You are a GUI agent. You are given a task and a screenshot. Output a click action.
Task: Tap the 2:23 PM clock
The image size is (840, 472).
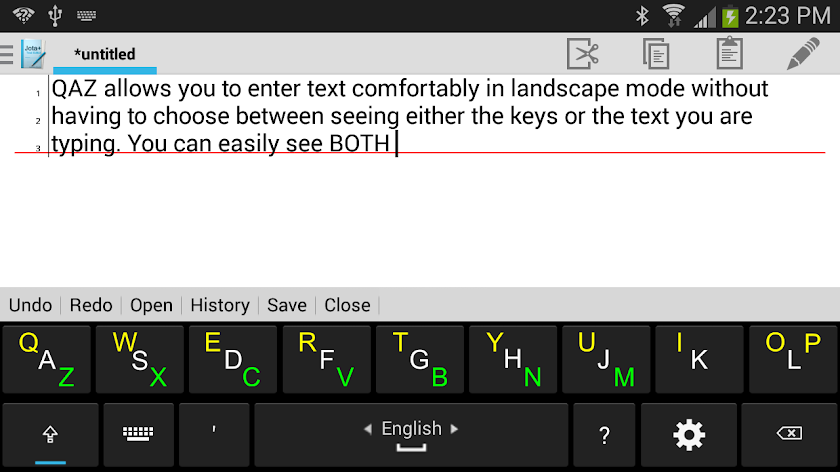point(788,16)
